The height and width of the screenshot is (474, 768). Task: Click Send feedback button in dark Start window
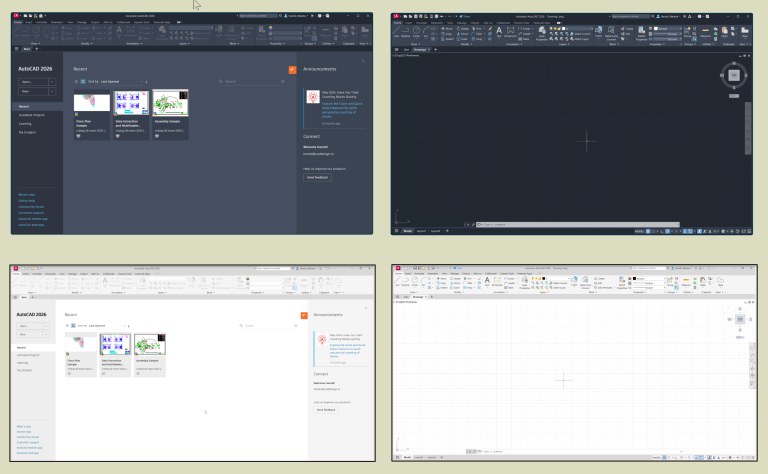pos(317,177)
